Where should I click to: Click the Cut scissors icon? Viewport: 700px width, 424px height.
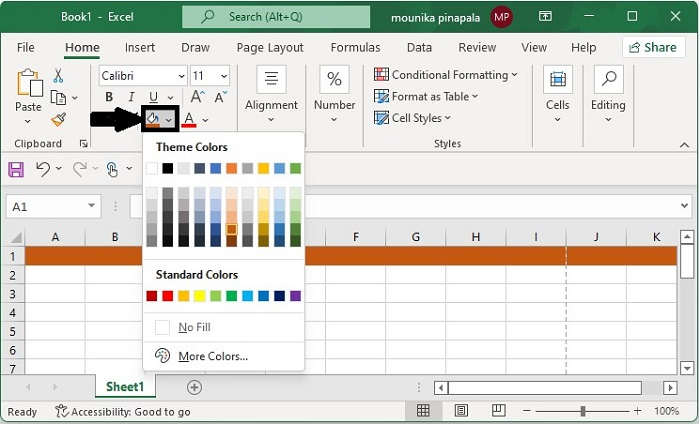pos(58,76)
